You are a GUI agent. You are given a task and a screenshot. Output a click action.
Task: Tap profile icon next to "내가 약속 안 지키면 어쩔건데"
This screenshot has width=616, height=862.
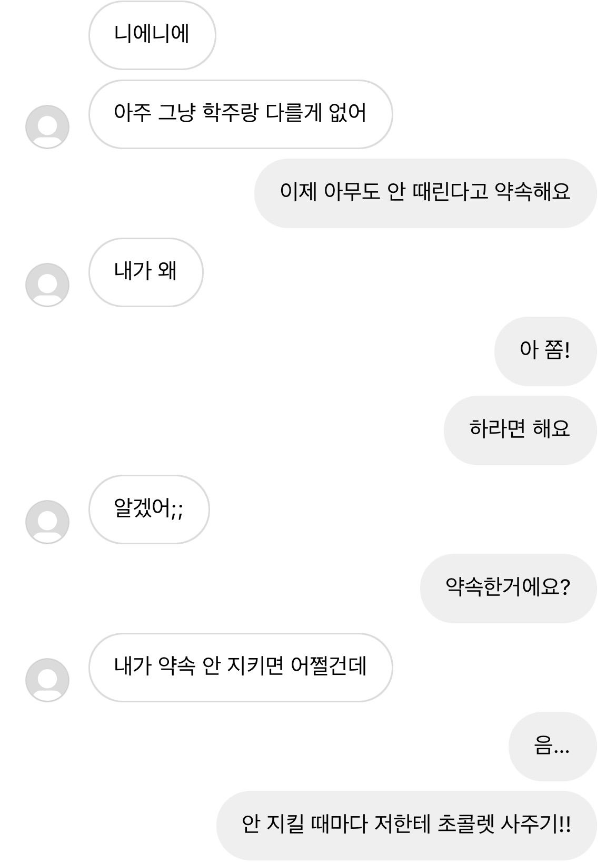[x=47, y=680]
